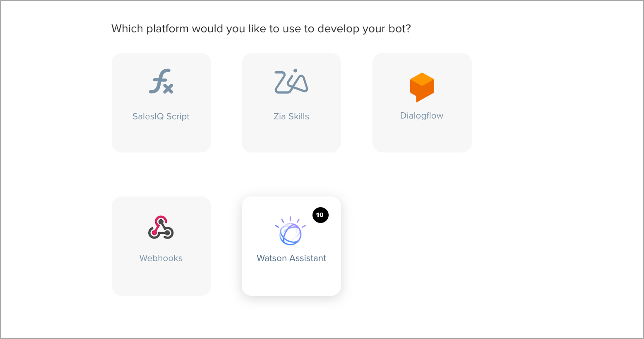Click the Watson Assistant globe icon
Image resolution: width=644 pixels, height=339 pixels.
(x=291, y=231)
